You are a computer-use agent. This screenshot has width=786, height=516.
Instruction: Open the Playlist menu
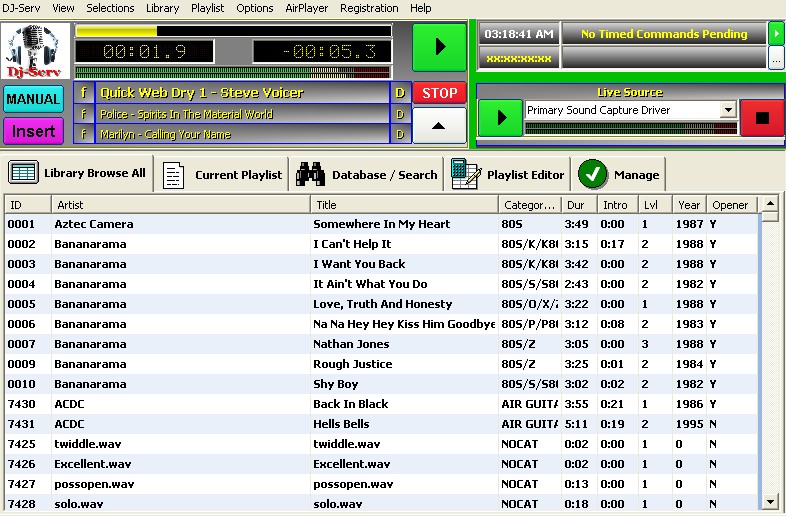click(x=208, y=8)
